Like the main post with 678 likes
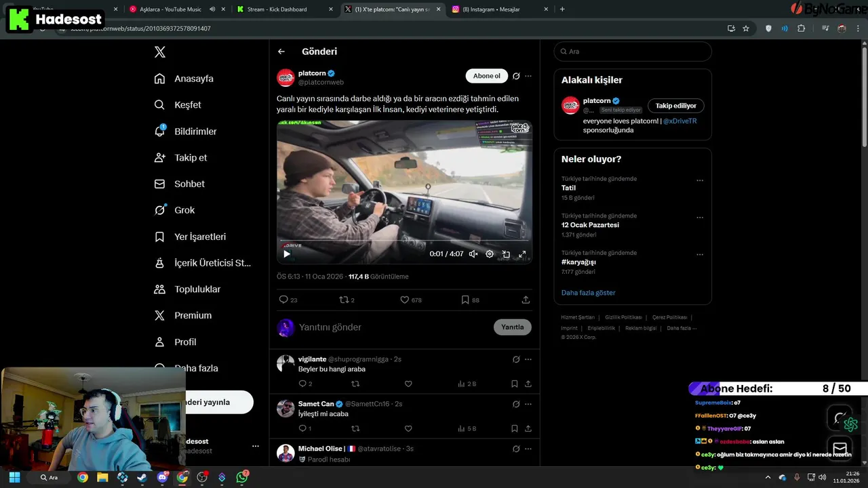Viewport: 868px width, 488px height. point(411,300)
